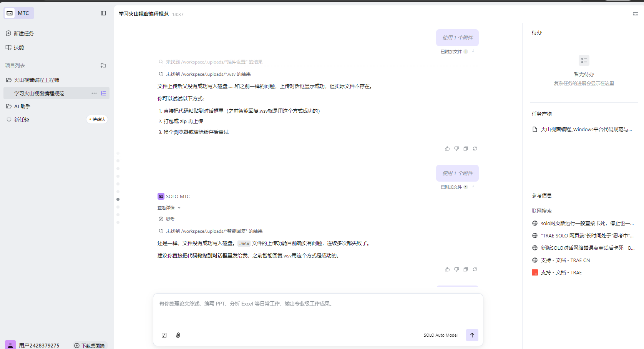Thumbs down the last SOLO MTC reply
Screen dimensions: 644x349
[456, 269]
